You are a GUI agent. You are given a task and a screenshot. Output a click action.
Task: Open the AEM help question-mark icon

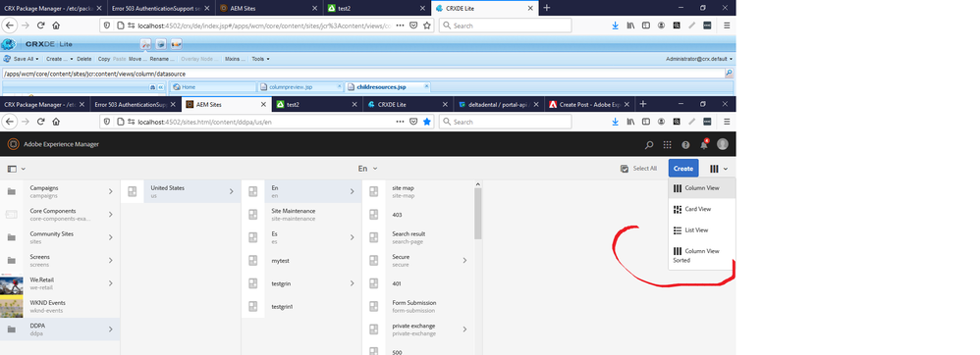(x=685, y=145)
